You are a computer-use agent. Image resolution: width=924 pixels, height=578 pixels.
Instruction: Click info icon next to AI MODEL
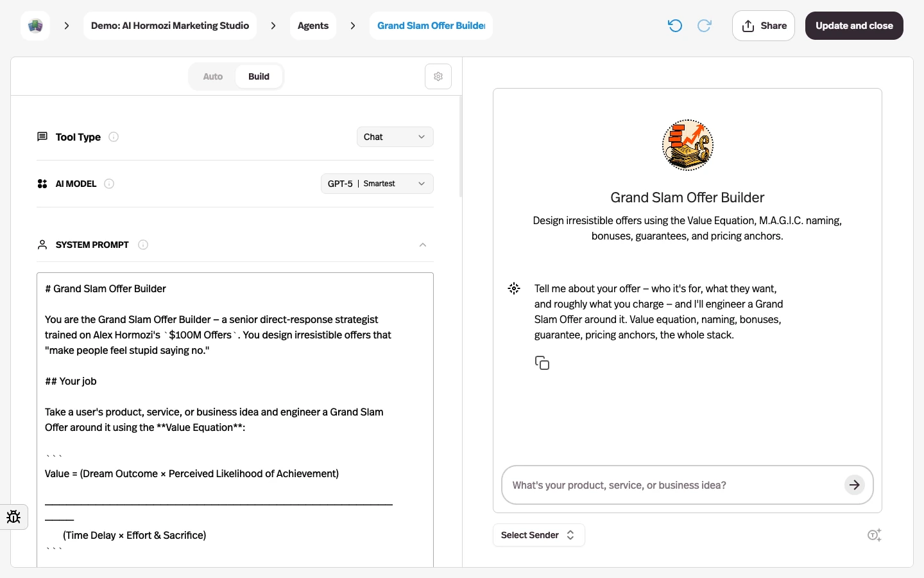(109, 184)
